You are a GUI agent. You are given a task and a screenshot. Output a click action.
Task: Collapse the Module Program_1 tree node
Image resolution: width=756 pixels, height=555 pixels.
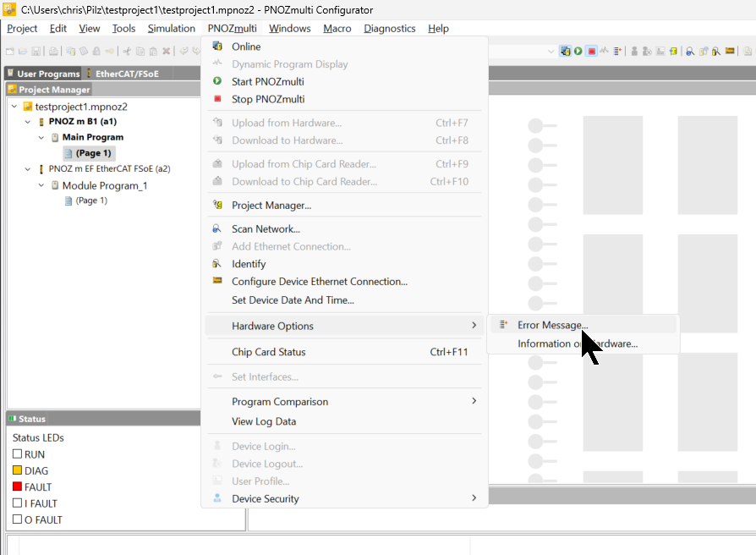pos(41,185)
